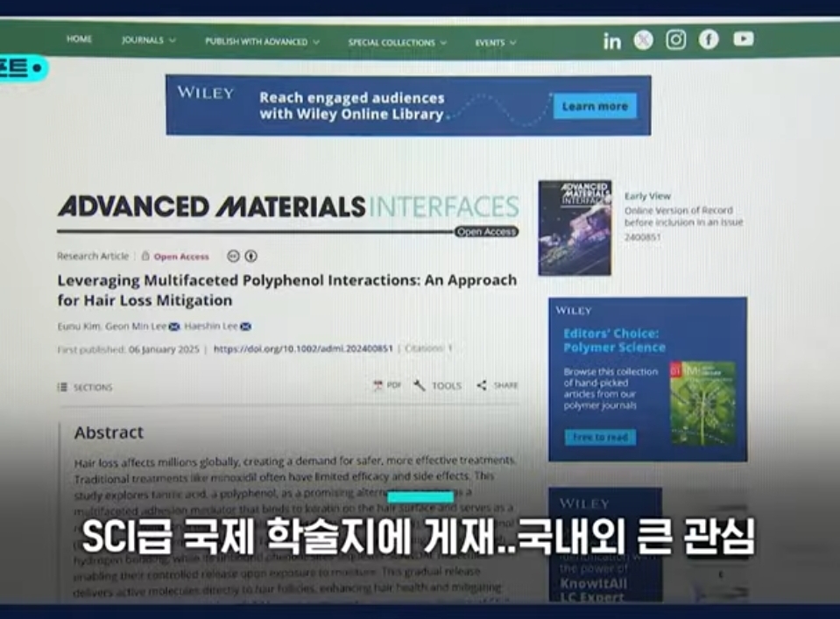This screenshot has height=619, width=840.
Task: Open the Share options
Action: [498, 385]
